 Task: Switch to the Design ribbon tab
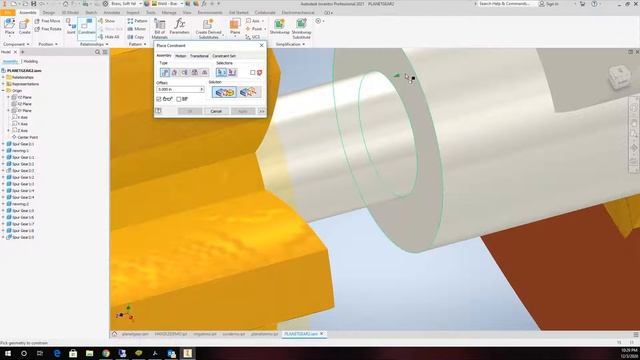pyautogui.click(x=49, y=13)
